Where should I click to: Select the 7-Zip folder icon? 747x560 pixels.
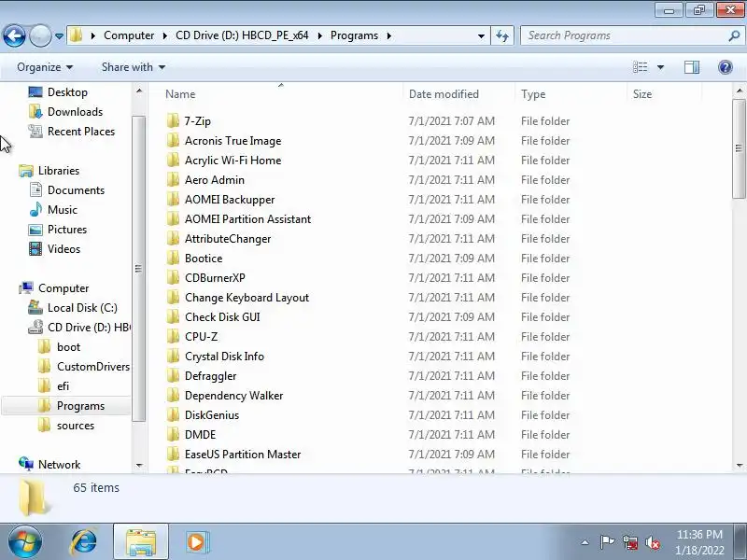click(173, 121)
